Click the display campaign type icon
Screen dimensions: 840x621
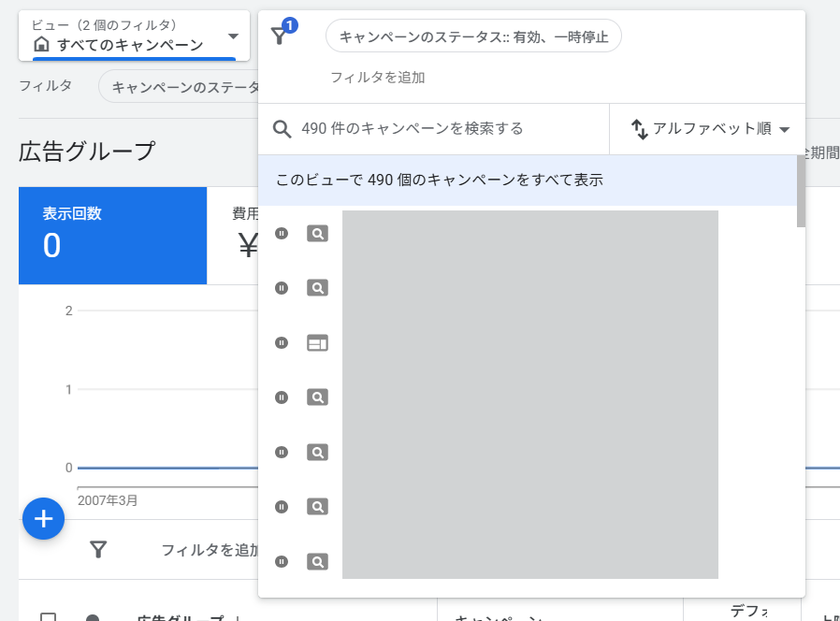[x=318, y=343]
